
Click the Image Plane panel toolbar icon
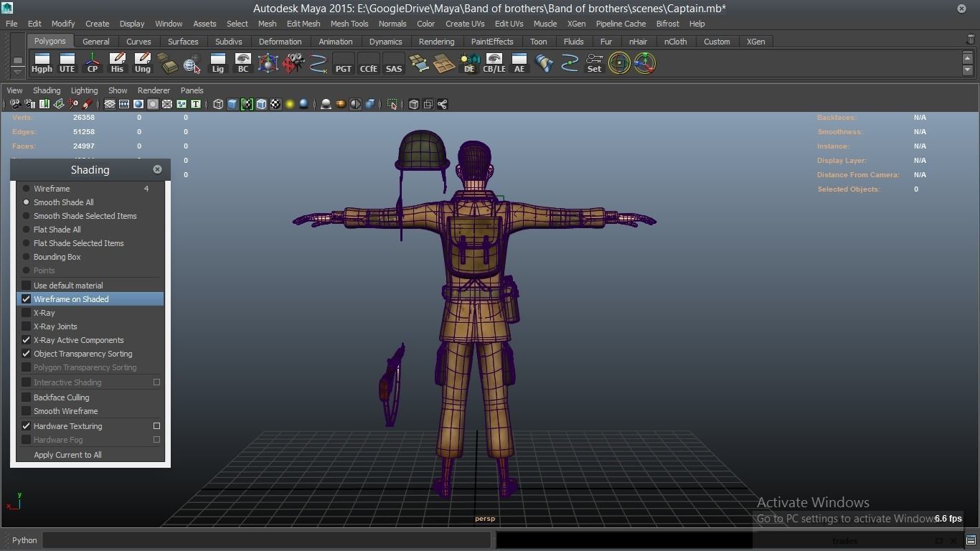click(x=59, y=104)
